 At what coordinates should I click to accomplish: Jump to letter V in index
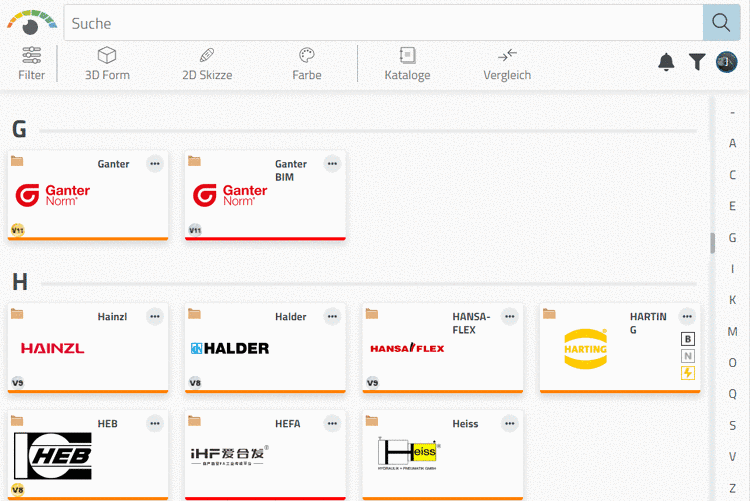tap(732, 457)
